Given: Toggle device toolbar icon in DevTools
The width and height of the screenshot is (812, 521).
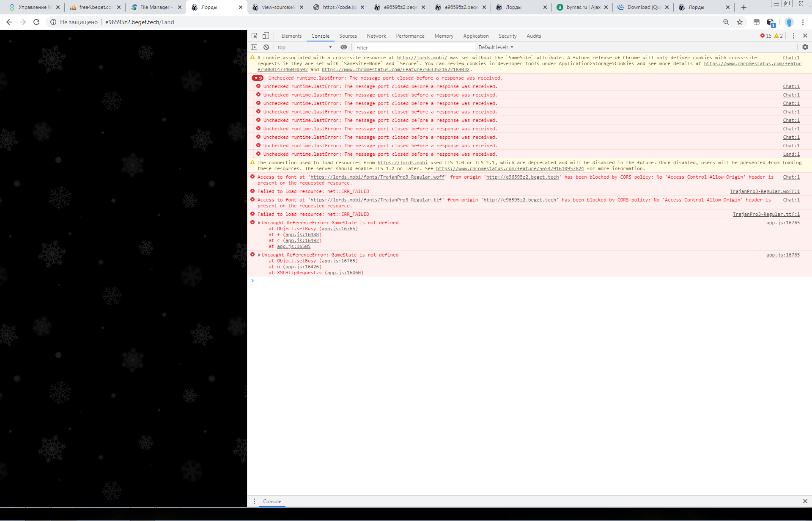Looking at the screenshot, I should point(266,36).
